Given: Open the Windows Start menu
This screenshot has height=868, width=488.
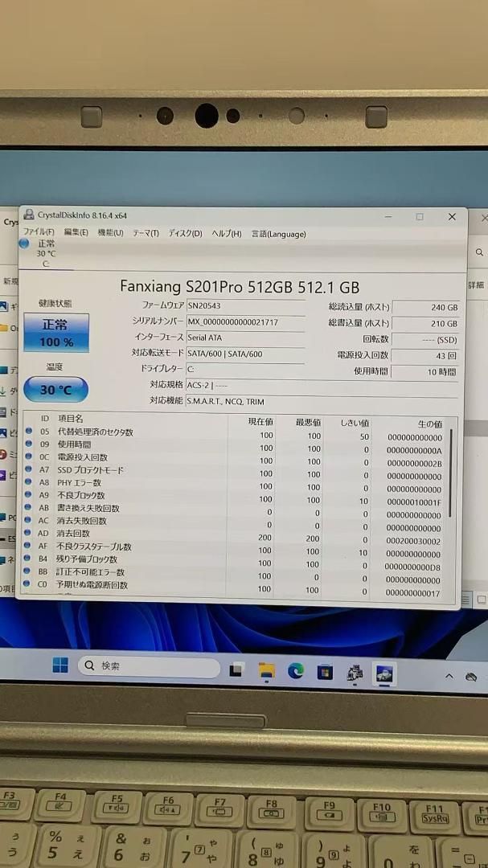Looking at the screenshot, I should tap(60, 665).
